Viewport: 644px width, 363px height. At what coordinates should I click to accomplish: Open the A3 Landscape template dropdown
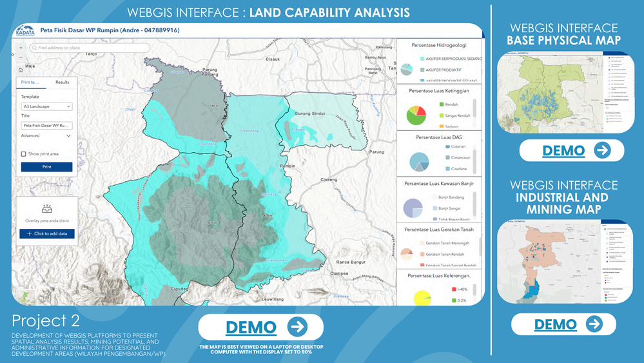(47, 106)
